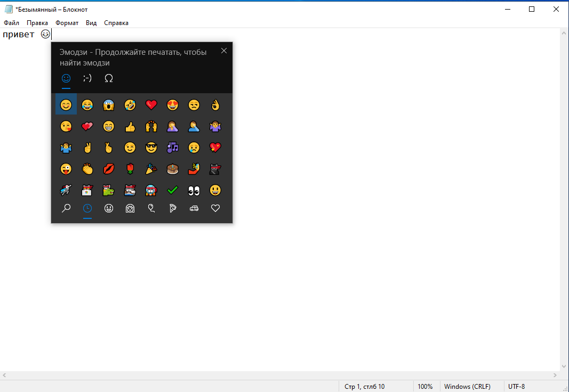Insert the man shrugging in blue emoji
Screen dimensions: 569x392
click(66, 148)
